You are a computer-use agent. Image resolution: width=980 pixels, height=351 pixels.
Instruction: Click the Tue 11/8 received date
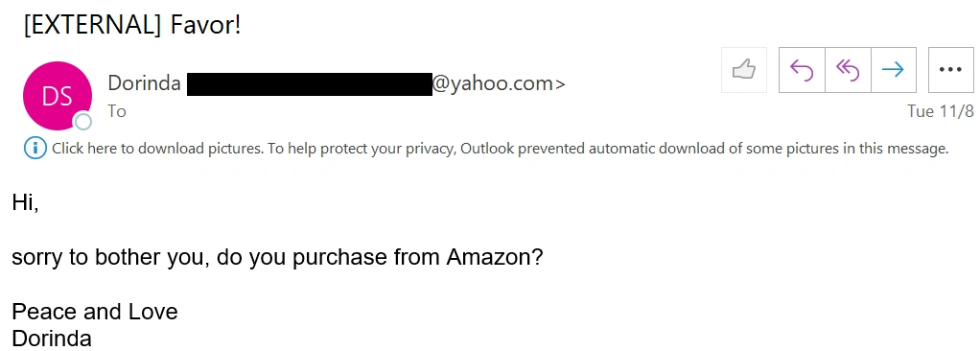[x=941, y=111]
